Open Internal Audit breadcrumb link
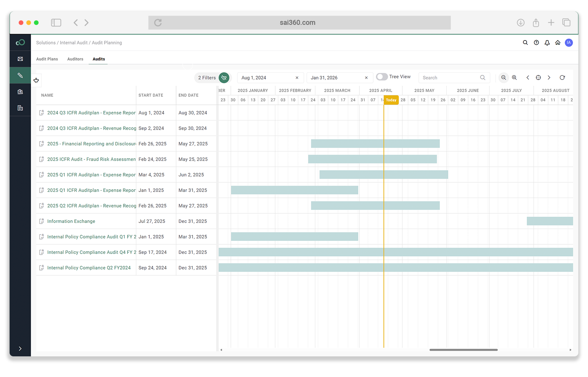 pyautogui.click(x=73, y=43)
